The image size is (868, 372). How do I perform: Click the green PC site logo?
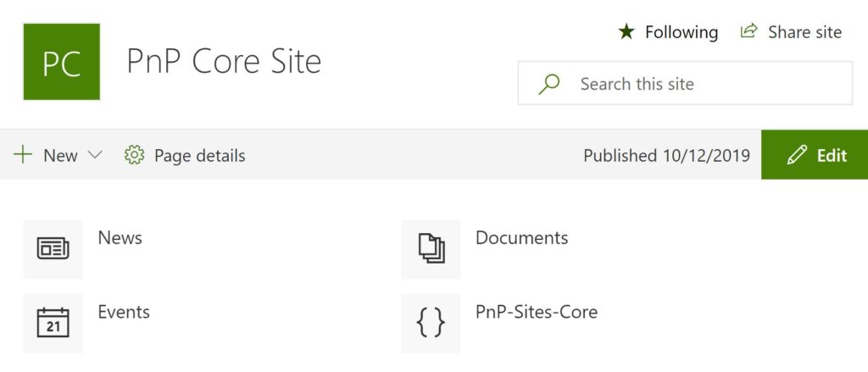click(61, 62)
